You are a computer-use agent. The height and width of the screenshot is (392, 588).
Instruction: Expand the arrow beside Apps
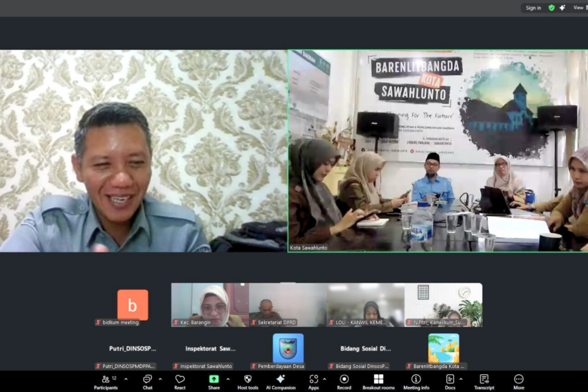pos(324,379)
